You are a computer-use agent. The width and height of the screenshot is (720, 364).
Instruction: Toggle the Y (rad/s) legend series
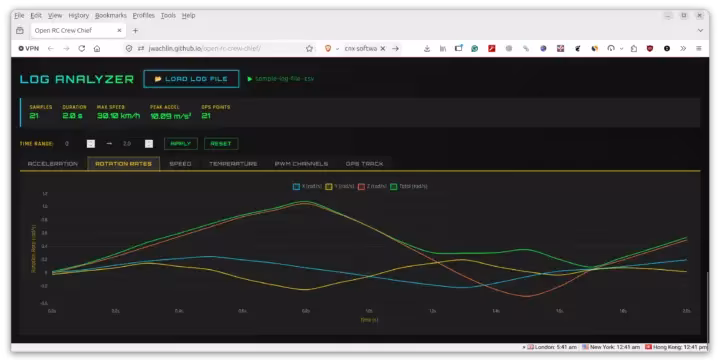pyautogui.click(x=340, y=186)
